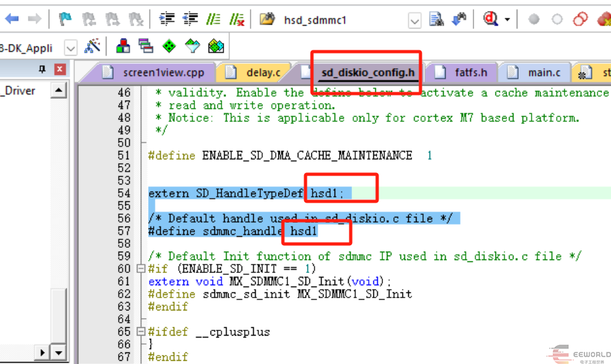Open the hsd_sdmmc1 search dropdown

tap(415, 21)
